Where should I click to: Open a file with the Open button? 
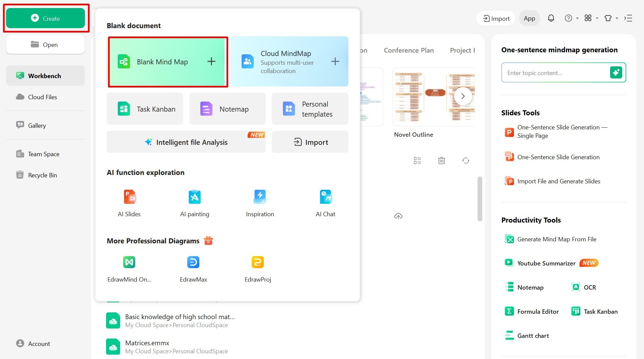point(45,45)
